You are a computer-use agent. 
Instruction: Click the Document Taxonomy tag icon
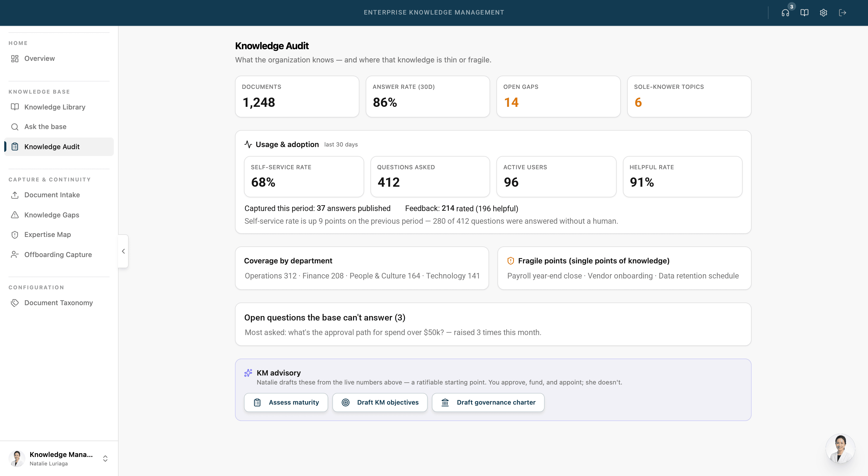point(15,303)
